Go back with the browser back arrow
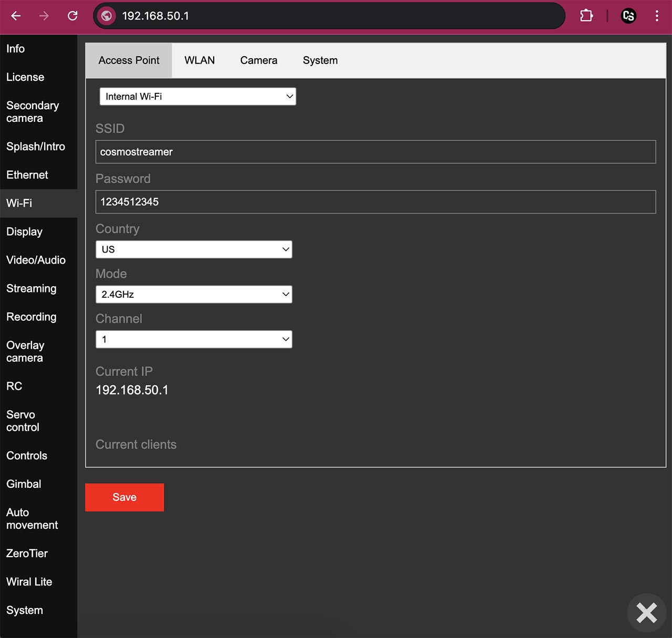The width and height of the screenshot is (672, 638). 16,16
